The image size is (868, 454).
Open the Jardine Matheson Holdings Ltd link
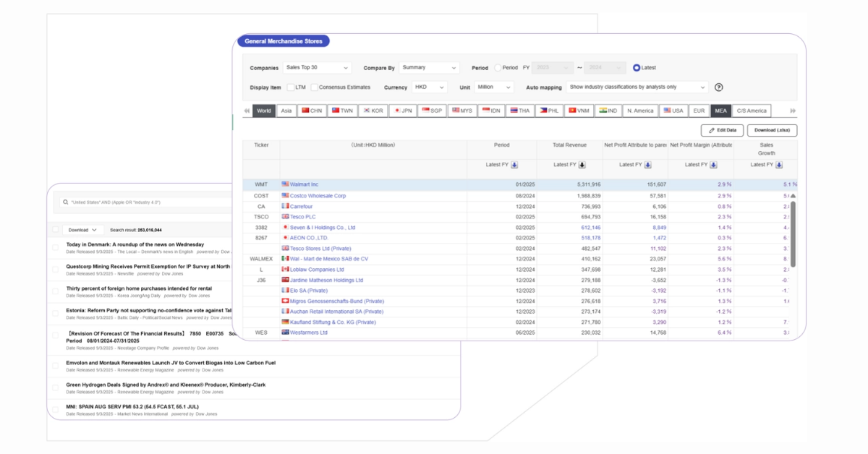tap(326, 280)
